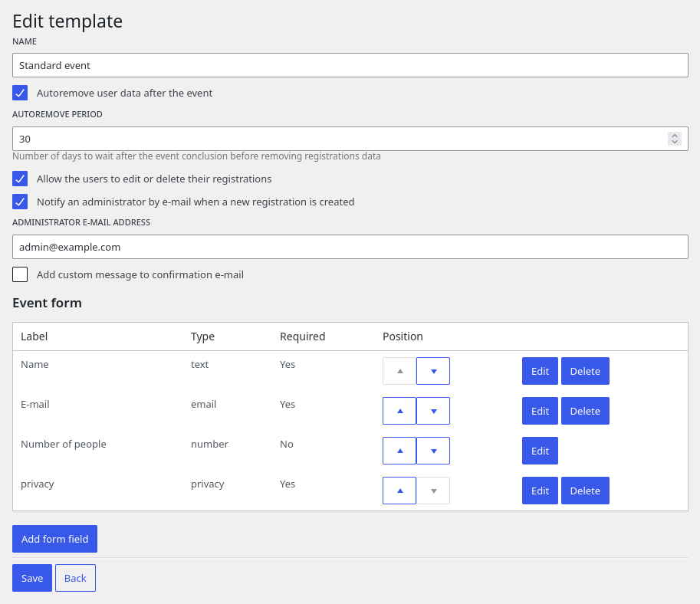This screenshot has width=700, height=604.
Task: Delete the privacy form field
Action: 585,491
